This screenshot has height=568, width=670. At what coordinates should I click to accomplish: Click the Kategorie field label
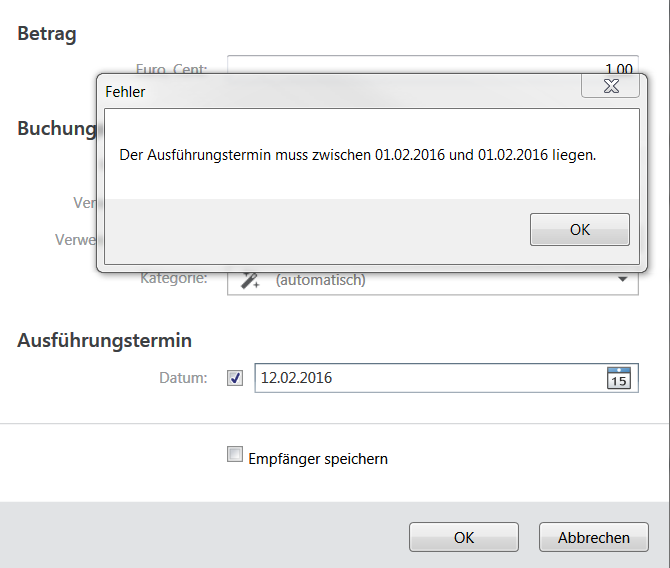pos(174,277)
